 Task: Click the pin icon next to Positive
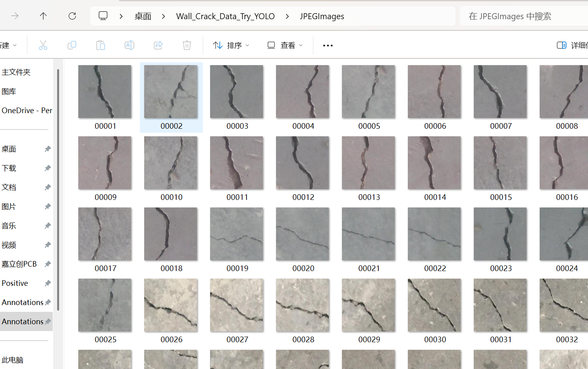coord(48,283)
